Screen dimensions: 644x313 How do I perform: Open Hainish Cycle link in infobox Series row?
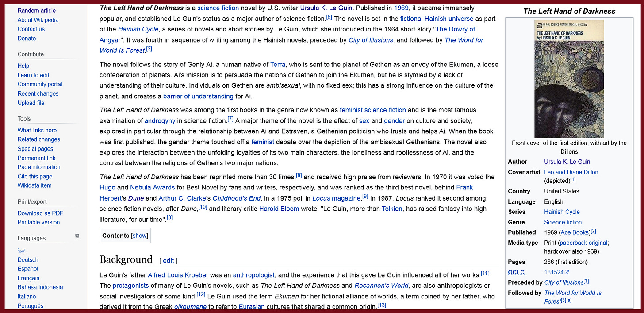(562, 212)
